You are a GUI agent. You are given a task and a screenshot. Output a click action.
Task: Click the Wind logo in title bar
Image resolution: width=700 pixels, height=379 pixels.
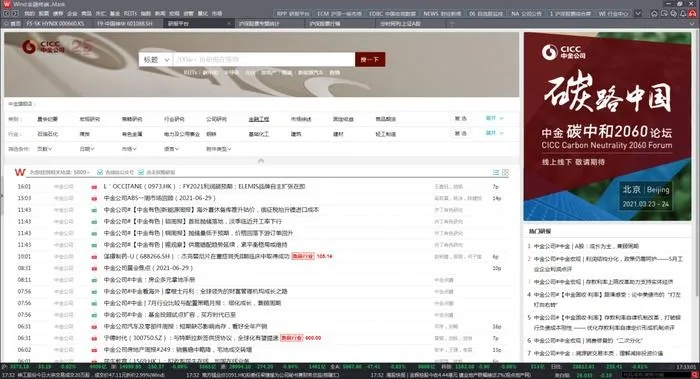tap(7, 4)
